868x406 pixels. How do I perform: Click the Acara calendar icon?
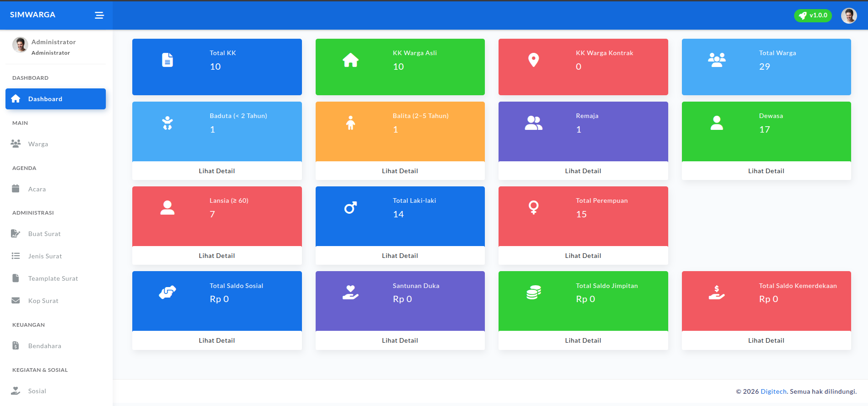pos(16,189)
